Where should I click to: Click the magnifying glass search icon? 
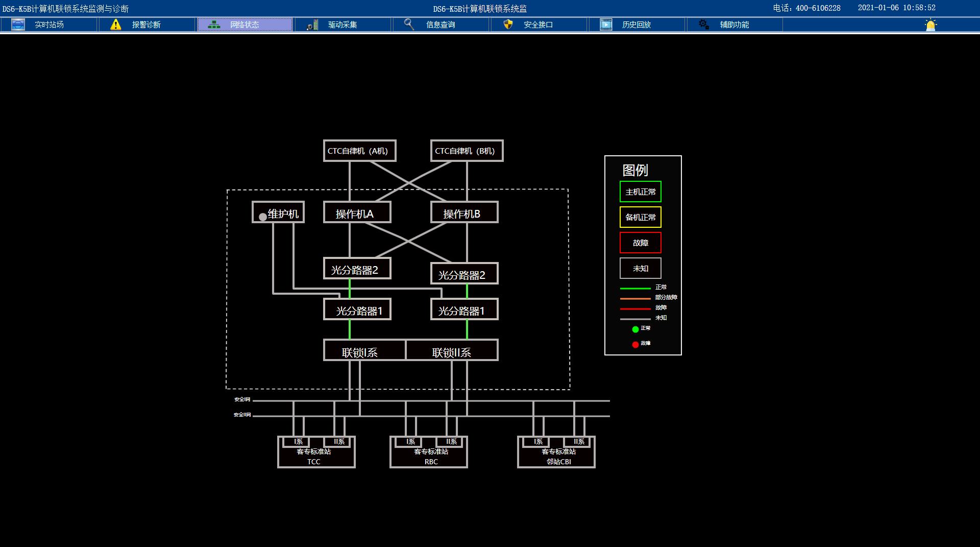coord(409,24)
